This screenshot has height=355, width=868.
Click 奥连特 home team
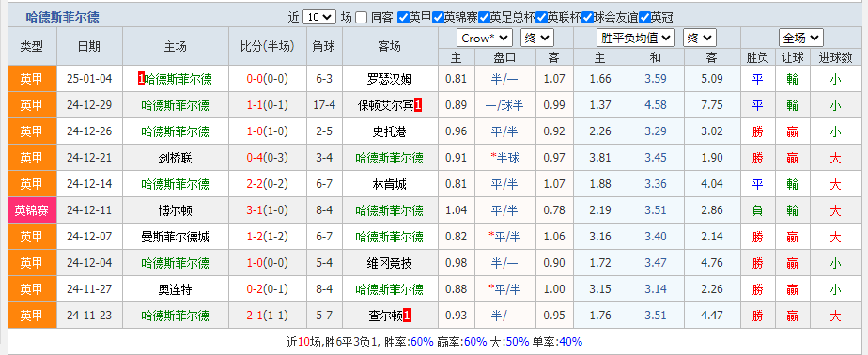tap(175, 289)
